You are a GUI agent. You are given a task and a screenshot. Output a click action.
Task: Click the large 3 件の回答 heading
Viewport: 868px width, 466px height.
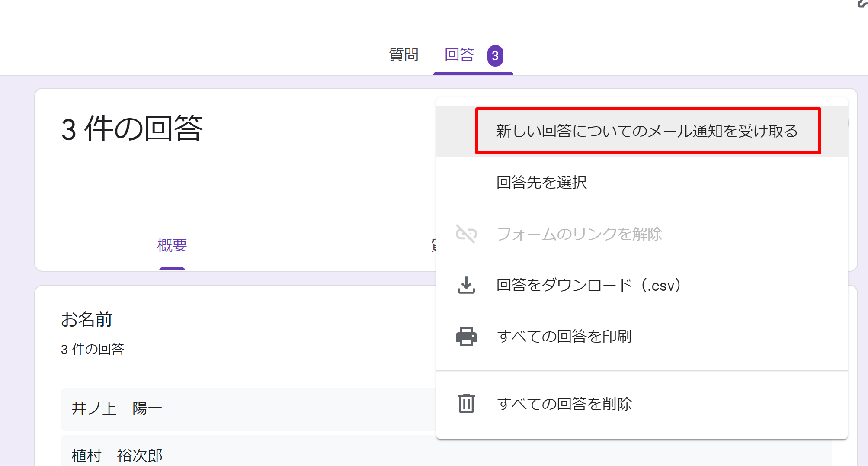tap(132, 129)
